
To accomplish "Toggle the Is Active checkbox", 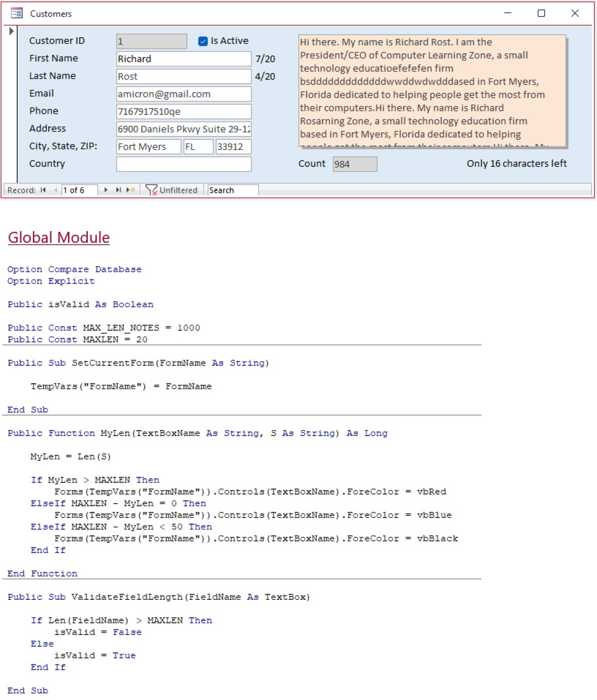I will coord(203,40).
